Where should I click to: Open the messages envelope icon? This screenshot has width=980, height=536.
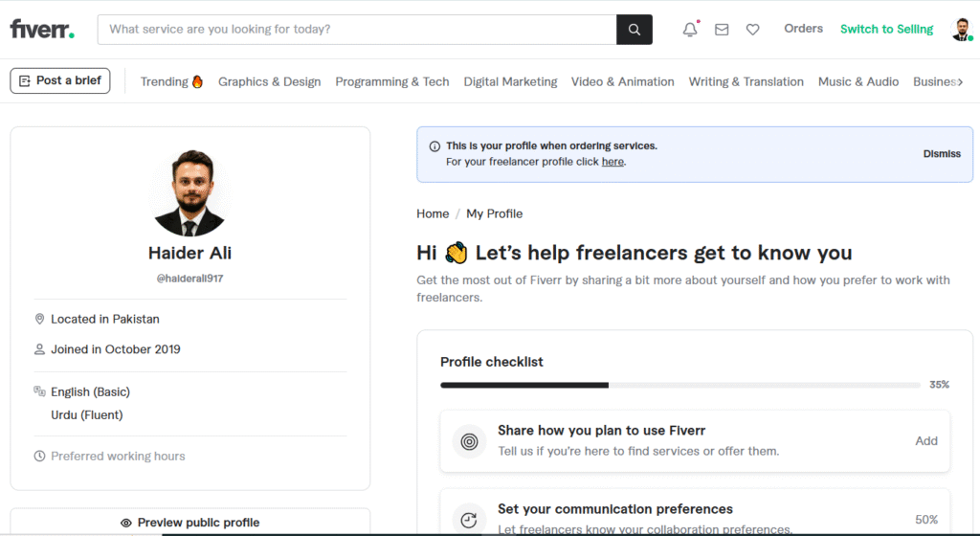722,30
